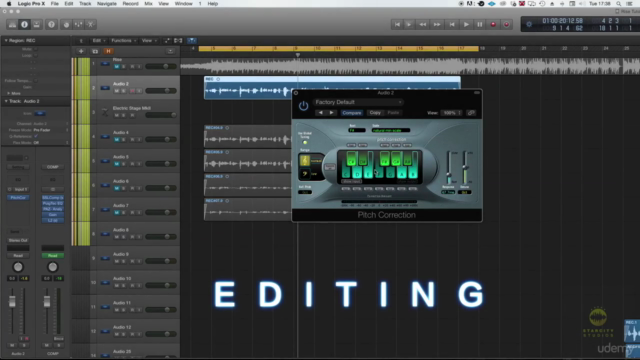640x360 pixels.
Task: Select the REC audio region on Audio 2
Action: coord(332,88)
